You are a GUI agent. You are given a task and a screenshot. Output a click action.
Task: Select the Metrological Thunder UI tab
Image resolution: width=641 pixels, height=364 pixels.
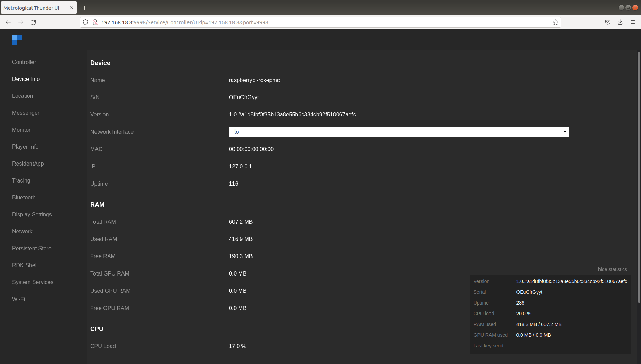[35, 8]
